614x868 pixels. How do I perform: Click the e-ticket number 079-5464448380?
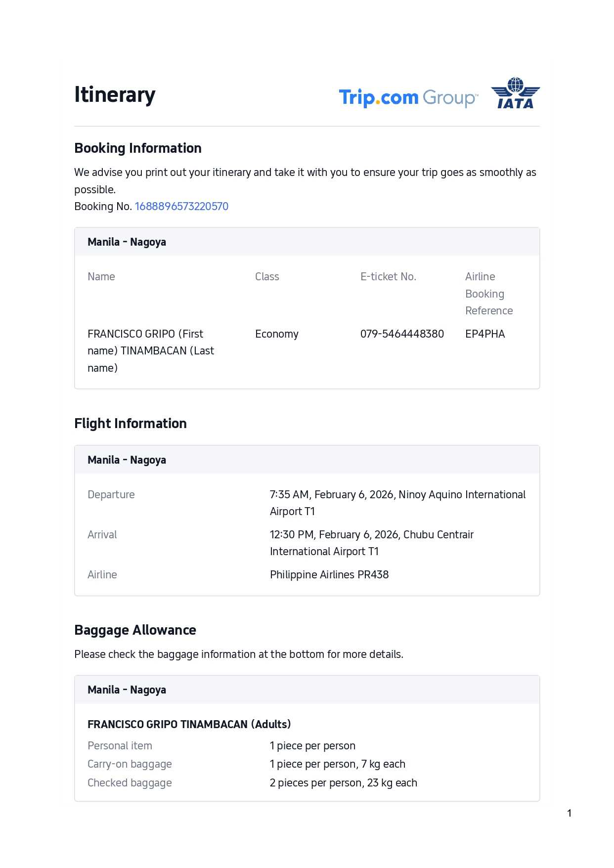pyautogui.click(x=402, y=334)
